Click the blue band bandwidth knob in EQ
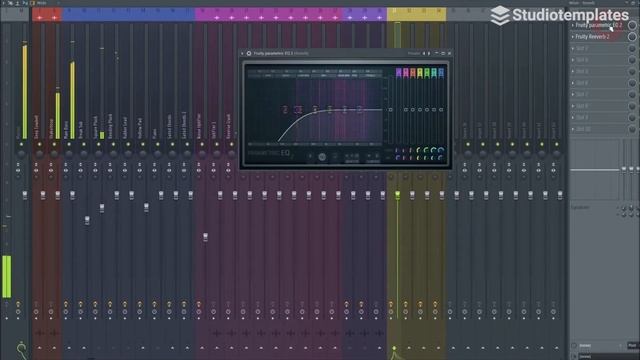Screen dimensions: 640x360 [441, 158]
